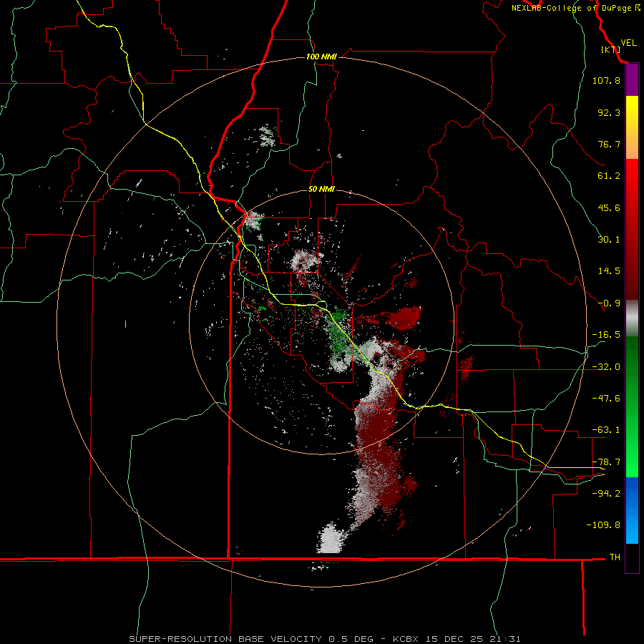Click the 76.7 velocity label

click(609, 144)
